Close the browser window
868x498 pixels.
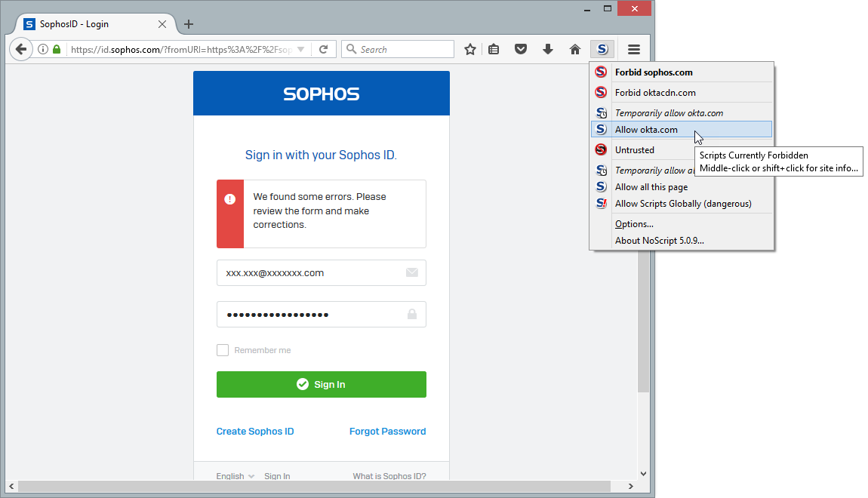[634, 9]
